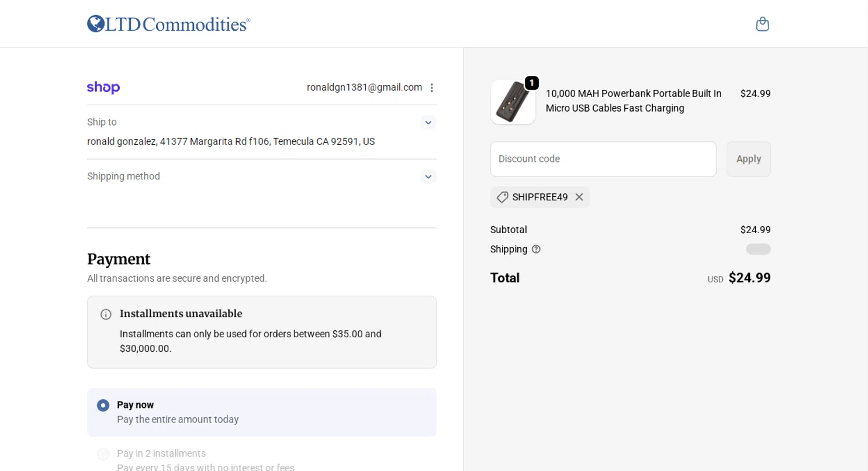Expand the Shipping method chevron
868x471 pixels.
[x=428, y=177]
